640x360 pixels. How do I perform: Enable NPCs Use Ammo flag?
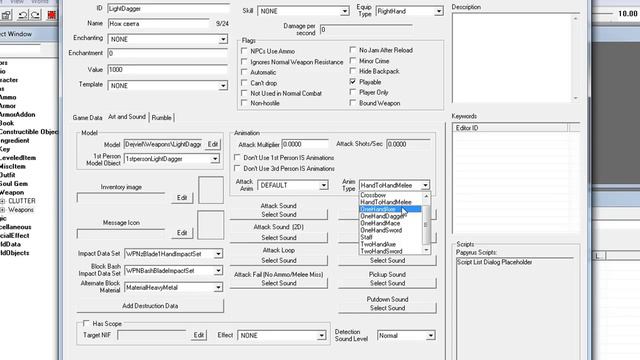[x=244, y=51]
